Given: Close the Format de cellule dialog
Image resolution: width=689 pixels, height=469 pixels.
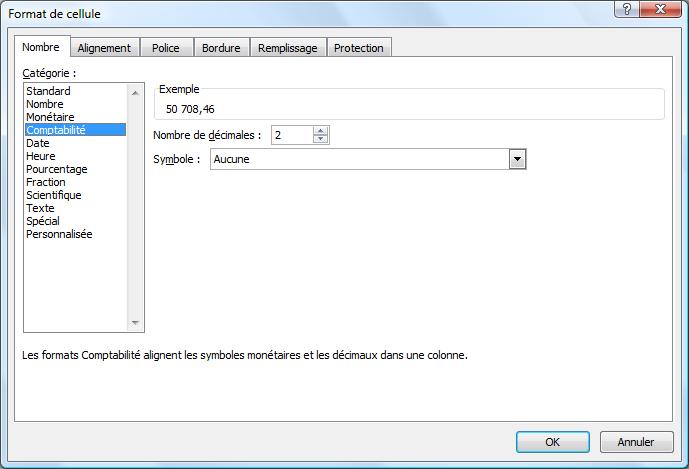Looking at the screenshot, I should click(x=660, y=10).
